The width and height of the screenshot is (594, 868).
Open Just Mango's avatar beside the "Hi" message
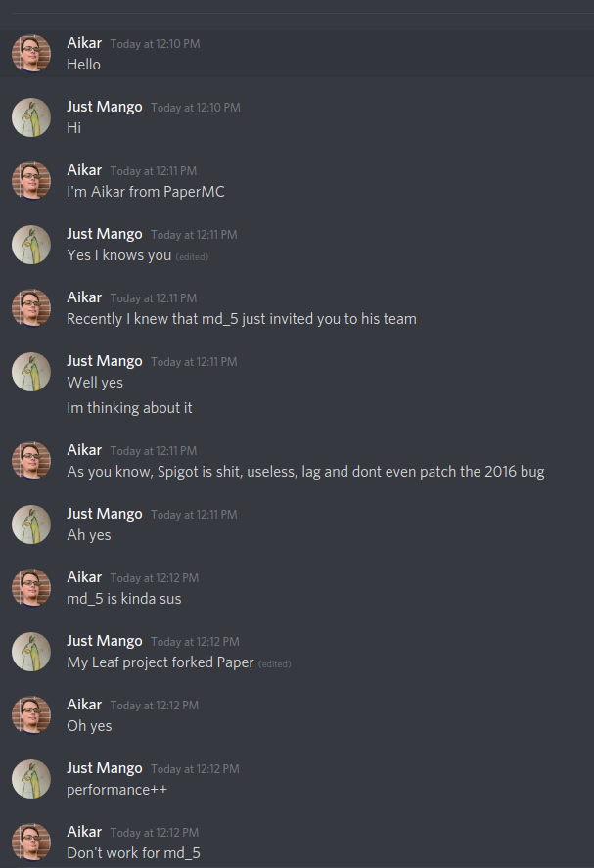[x=31, y=117]
